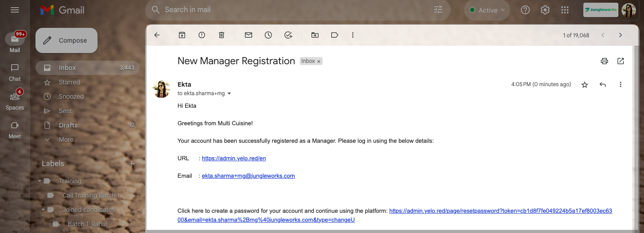Screen dimensions: 644x233
Task: Click the Labels tag icon in toolbar
Action: (x=334, y=35)
